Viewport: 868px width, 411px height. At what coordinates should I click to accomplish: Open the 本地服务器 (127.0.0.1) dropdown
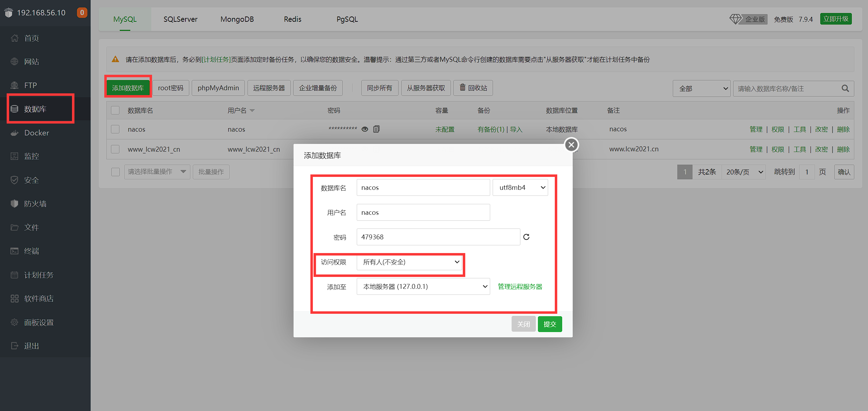coord(423,286)
